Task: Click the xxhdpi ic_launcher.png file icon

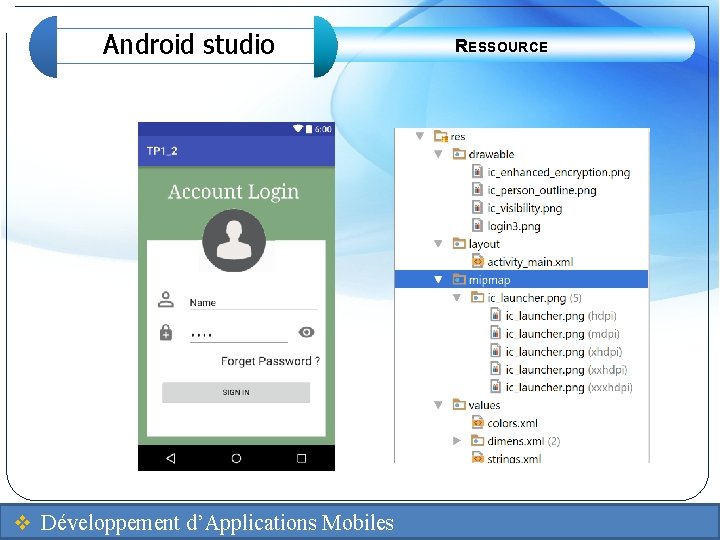Action: coord(495,369)
